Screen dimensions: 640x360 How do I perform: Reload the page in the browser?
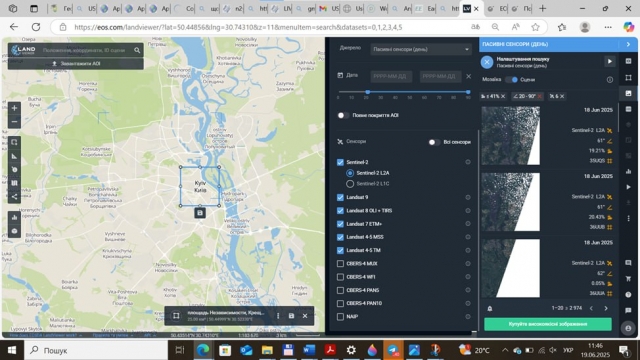click(x=36, y=27)
